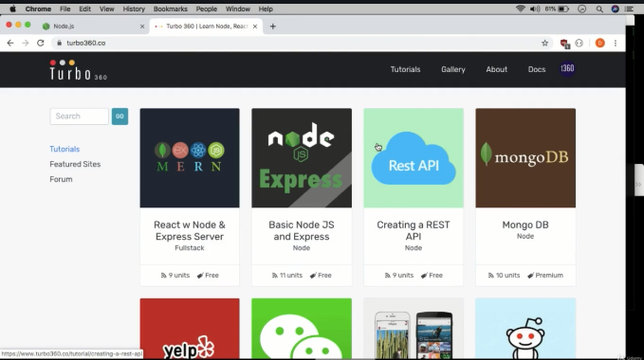
Task: Open the Help menu
Action: (266, 9)
